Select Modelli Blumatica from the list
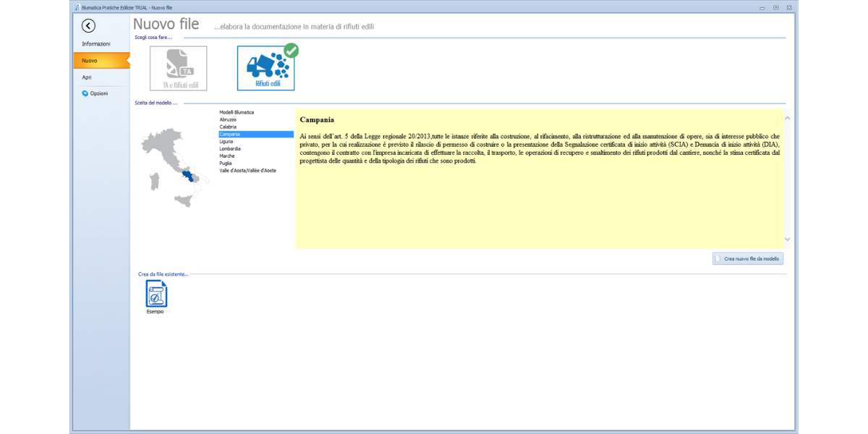Image resolution: width=868 pixels, height=434 pixels. (237, 113)
